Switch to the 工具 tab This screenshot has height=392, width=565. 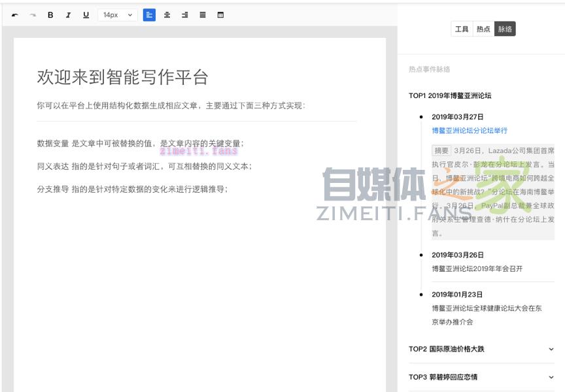point(462,29)
